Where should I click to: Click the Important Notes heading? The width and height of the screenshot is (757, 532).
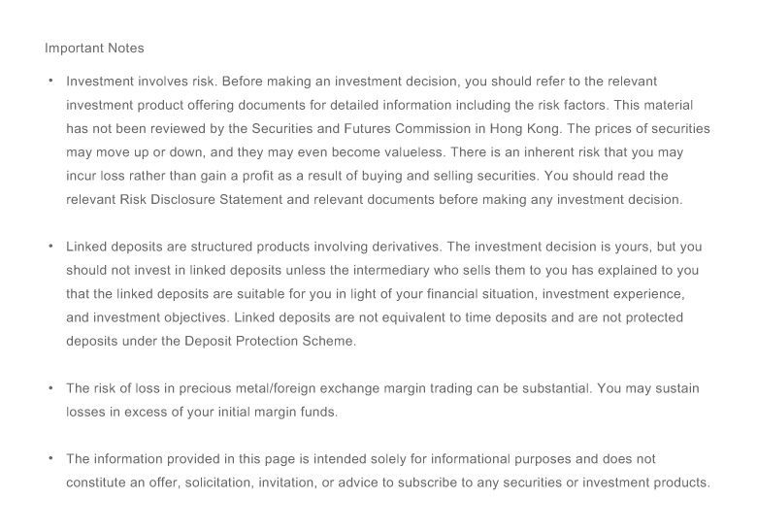94,49
